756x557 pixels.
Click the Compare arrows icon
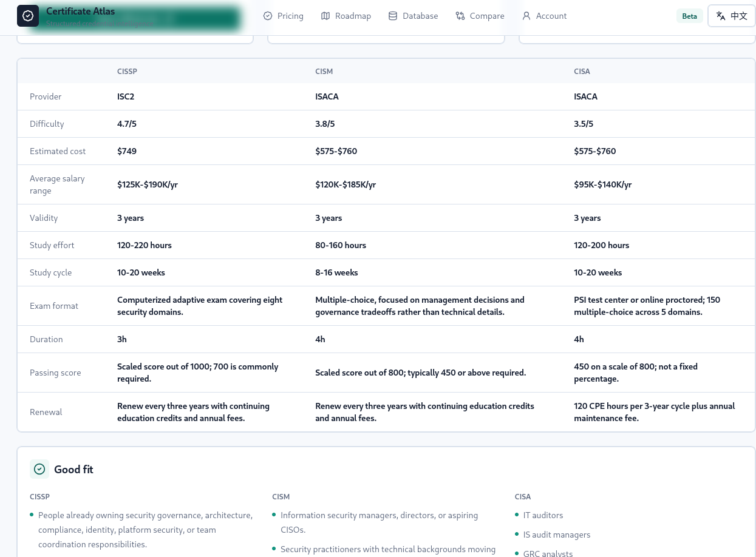tap(460, 16)
